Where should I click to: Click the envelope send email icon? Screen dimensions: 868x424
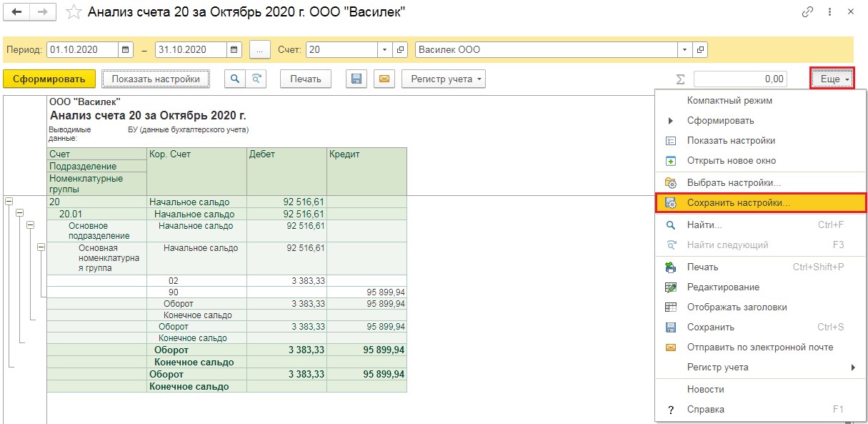pyautogui.click(x=384, y=79)
